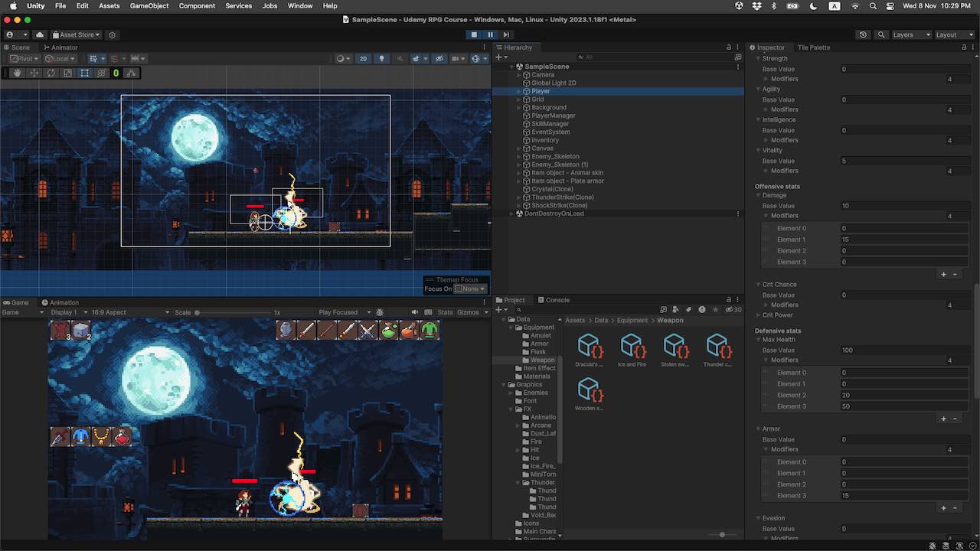Stop play mode with the Play button
Image resolution: width=980 pixels, height=551 pixels.
(474, 34)
